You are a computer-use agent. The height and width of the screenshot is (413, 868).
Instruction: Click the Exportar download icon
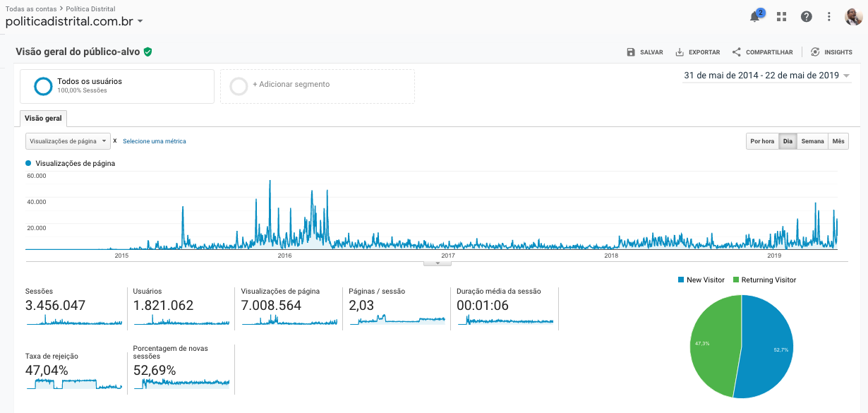point(680,52)
